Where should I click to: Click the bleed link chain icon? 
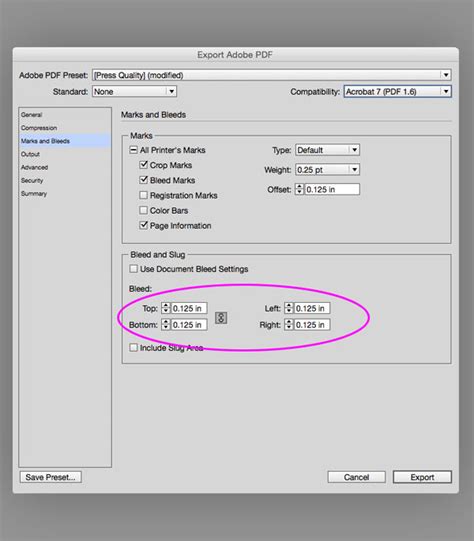(x=221, y=318)
